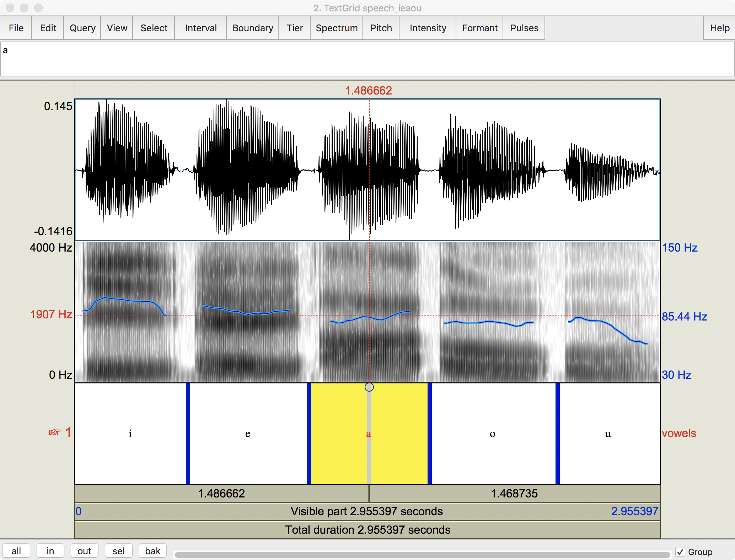Open the Boundary menu
Image resolution: width=735 pixels, height=560 pixels.
click(x=253, y=28)
